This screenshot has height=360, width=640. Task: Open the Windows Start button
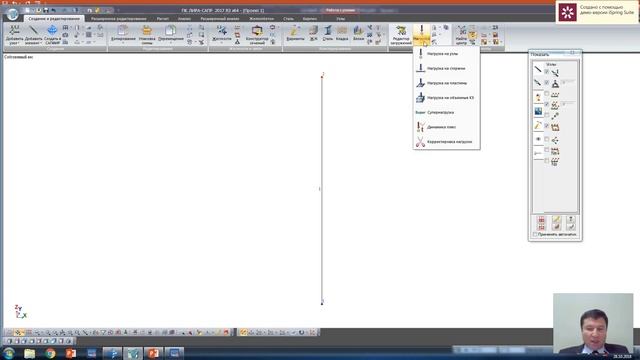(9, 353)
